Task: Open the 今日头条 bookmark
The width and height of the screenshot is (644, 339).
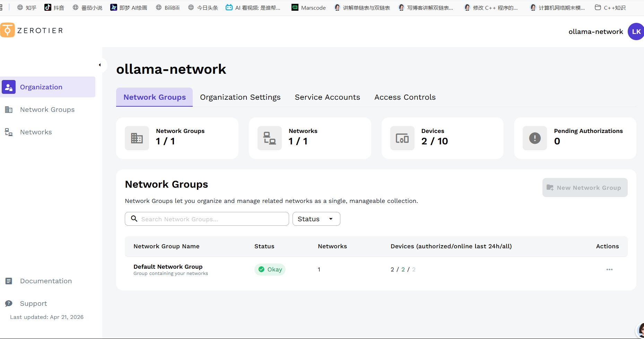Action: pos(203,7)
